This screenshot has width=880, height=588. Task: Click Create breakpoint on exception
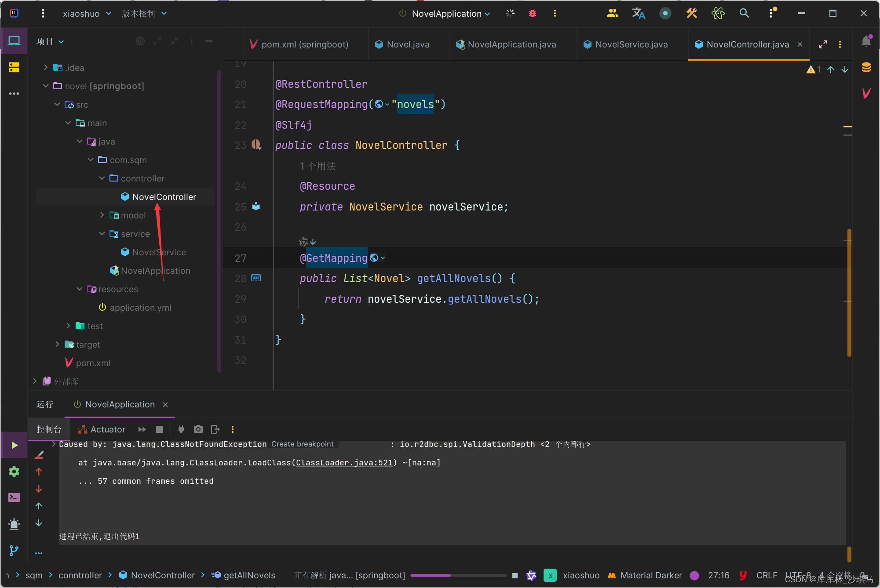[303, 444]
